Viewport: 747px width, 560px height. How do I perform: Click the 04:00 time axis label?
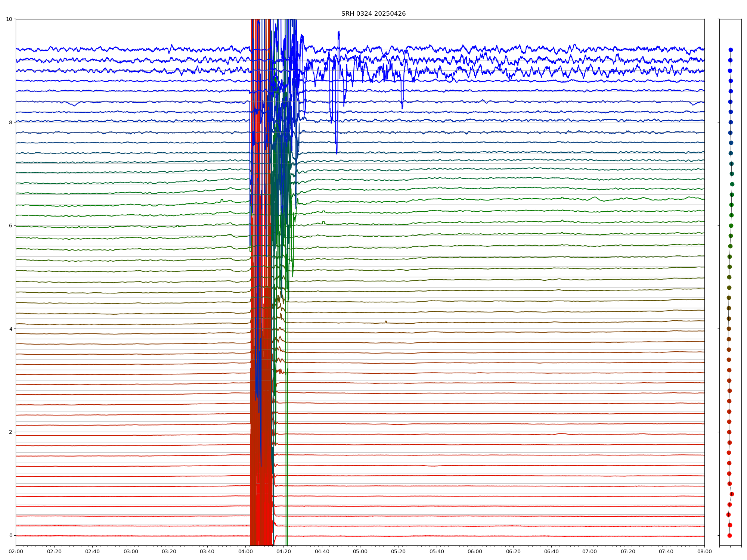coord(245,551)
